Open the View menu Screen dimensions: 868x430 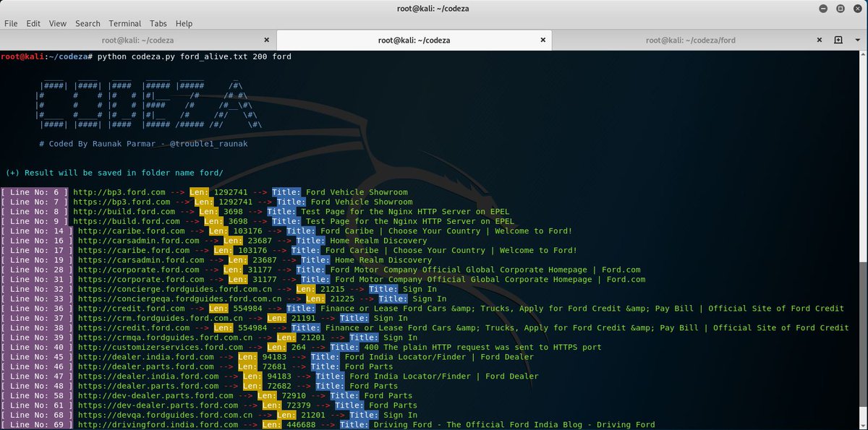pyautogui.click(x=58, y=24)
